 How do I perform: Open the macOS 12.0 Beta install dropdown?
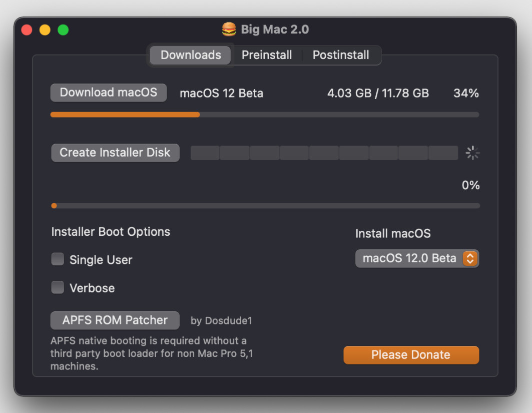click(417, 259)
